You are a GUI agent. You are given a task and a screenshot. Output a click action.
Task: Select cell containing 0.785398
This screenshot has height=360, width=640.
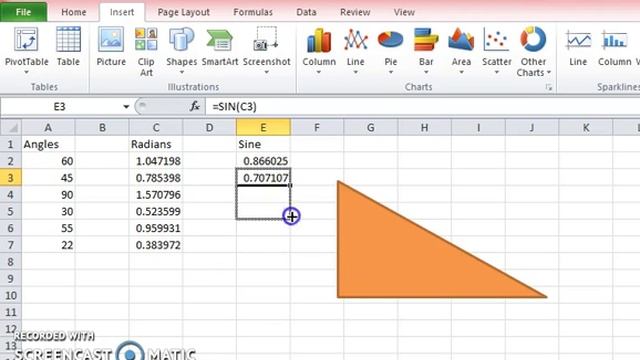pyautogui.click(x=156, y=178)
